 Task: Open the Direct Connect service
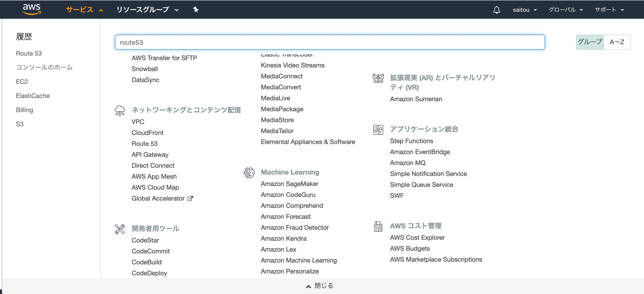(x=153, y=165)
